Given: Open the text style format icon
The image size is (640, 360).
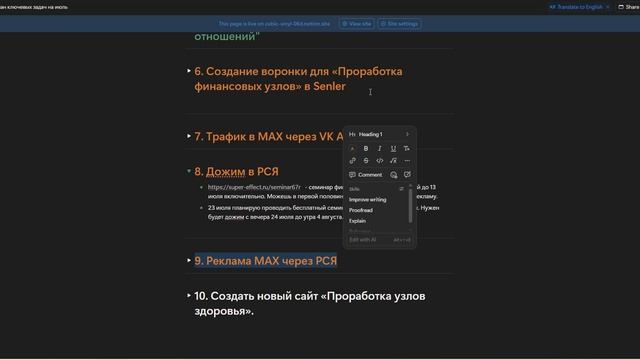Looking at the screenshot, I should [407, 149].
